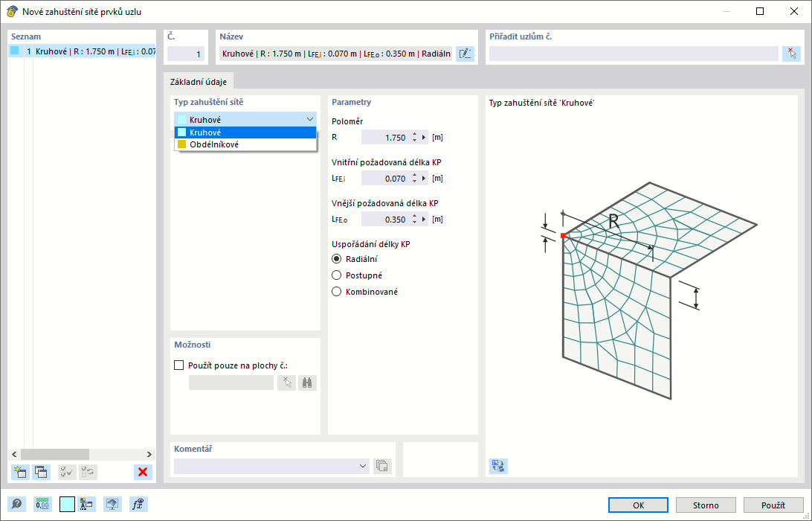Click the LFE,o value field 0.350
812x521 pixels.
[x=386, y=220]
